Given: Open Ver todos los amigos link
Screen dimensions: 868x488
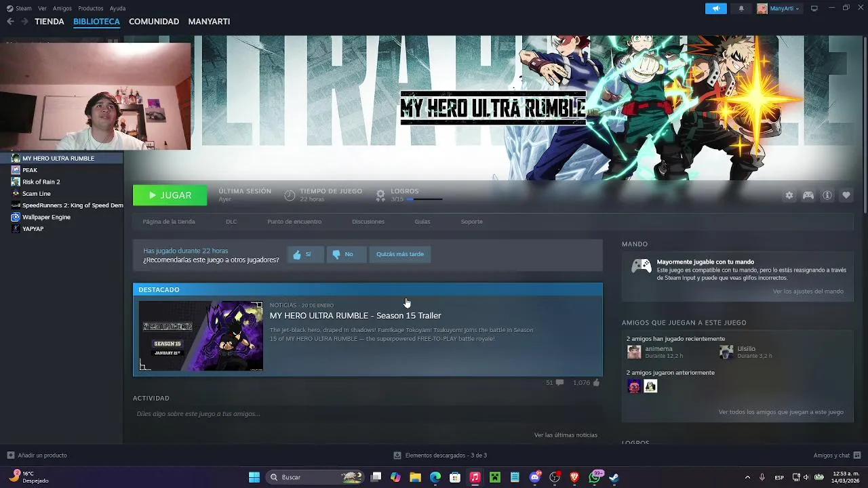Looking at the screenshot, I should pos(781,412).
